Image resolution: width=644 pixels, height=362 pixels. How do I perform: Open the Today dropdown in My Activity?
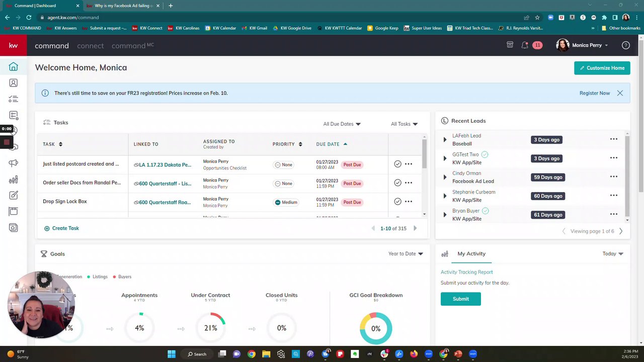coord(613,254)
